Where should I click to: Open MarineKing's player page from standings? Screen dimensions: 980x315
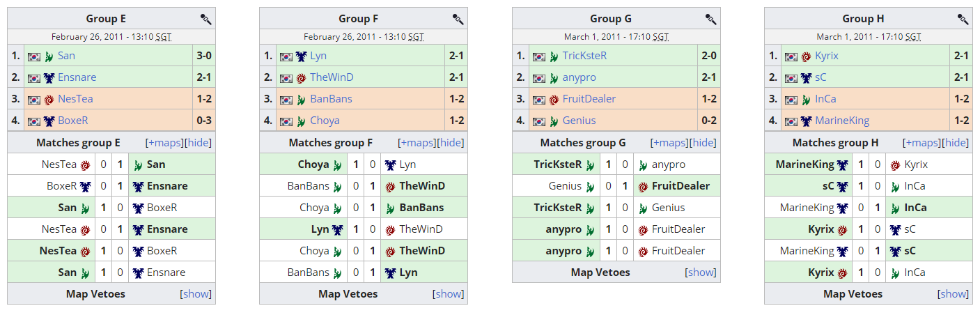[x=842, y=121]
